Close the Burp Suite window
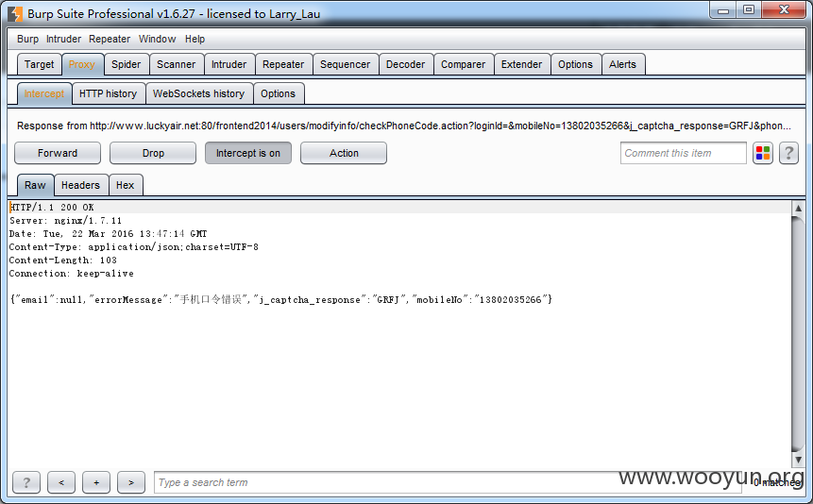 tap(784, 10)
